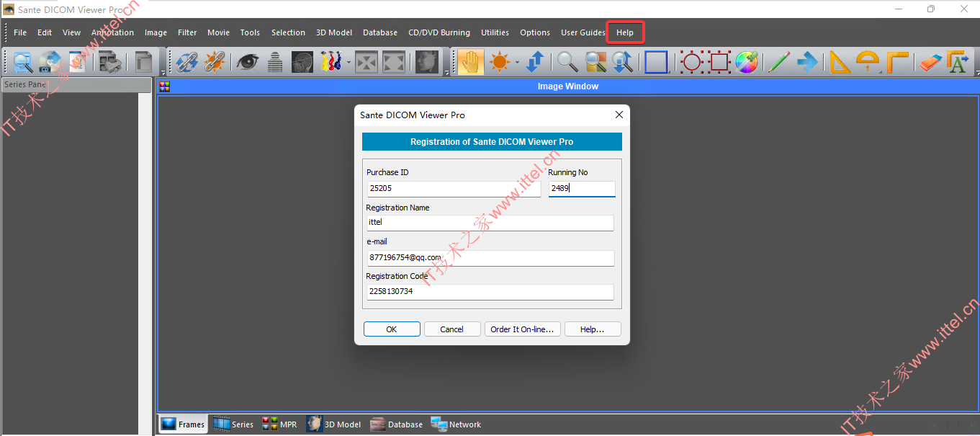
Task: Click the Registration Code field
Action: tap(490, 292)
